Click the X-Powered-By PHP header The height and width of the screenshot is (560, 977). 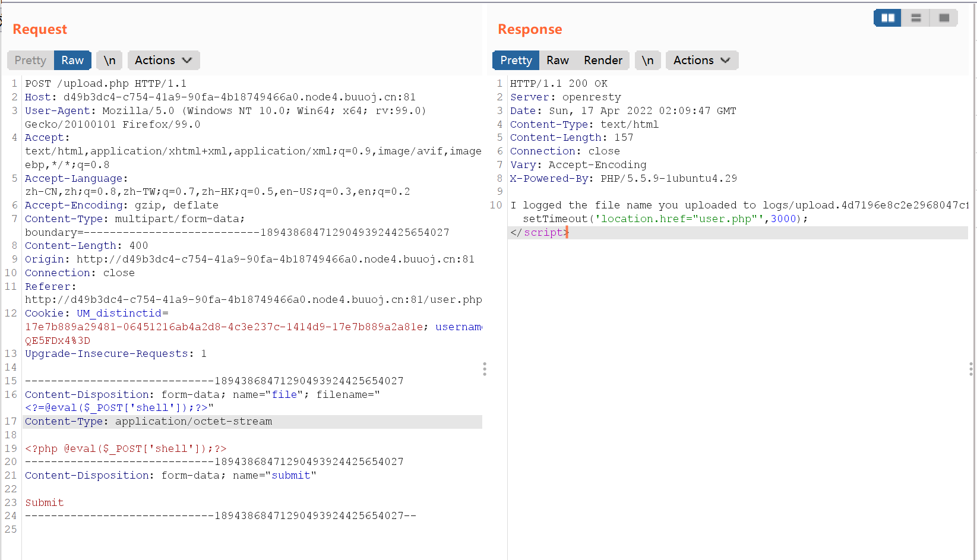(624, 179)
